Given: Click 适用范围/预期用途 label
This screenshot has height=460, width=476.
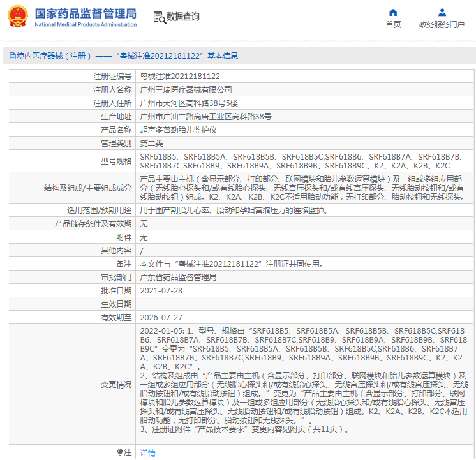Looking at the screenshot, I should [x=100, y=211].
